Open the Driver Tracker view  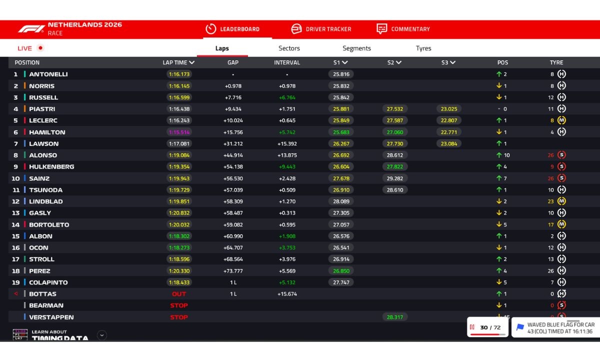321,29
